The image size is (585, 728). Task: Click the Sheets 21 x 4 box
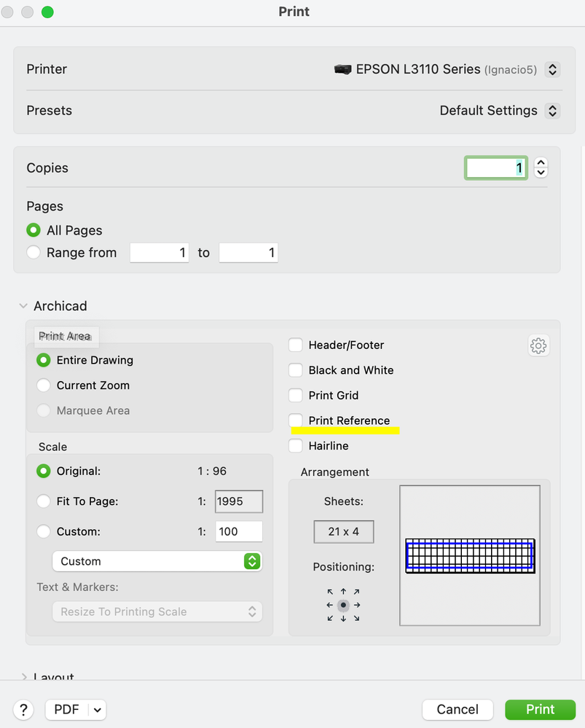[x=344, y=531]
